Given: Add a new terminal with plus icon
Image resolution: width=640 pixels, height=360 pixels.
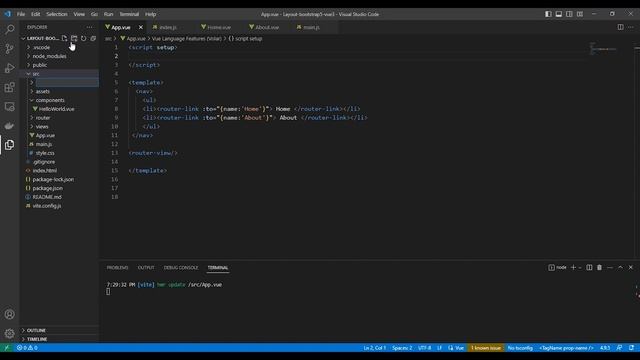Looking at the screenshot, I should tap(573, 267).
